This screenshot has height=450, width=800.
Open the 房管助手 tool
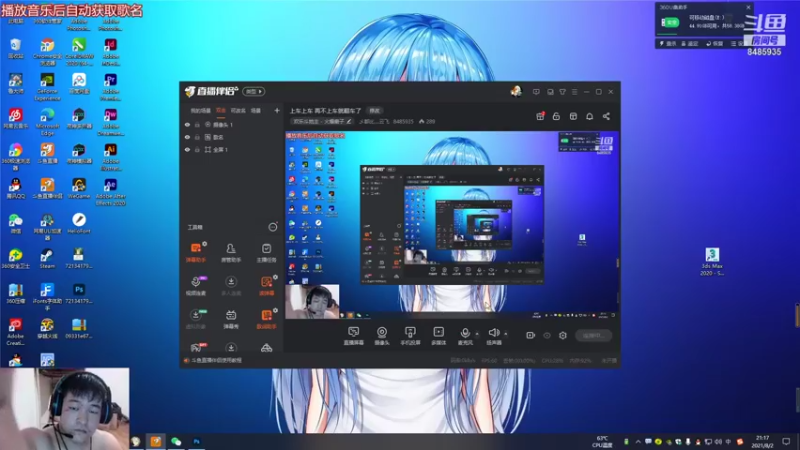pyautogui.click(x=231, y=253)
